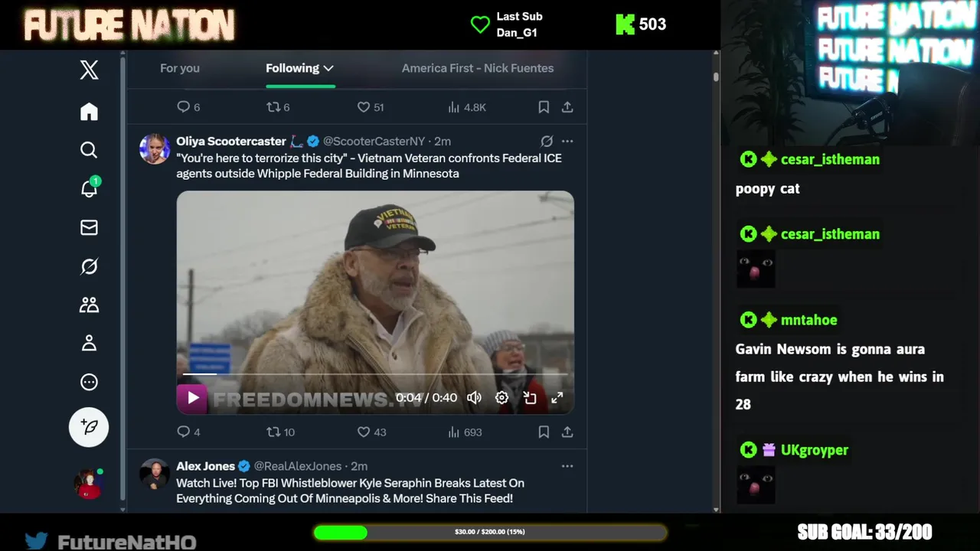Screen dimensions: 980x551
Task: Open @ScooterCasterNY handle link
Action: [374, 142]
